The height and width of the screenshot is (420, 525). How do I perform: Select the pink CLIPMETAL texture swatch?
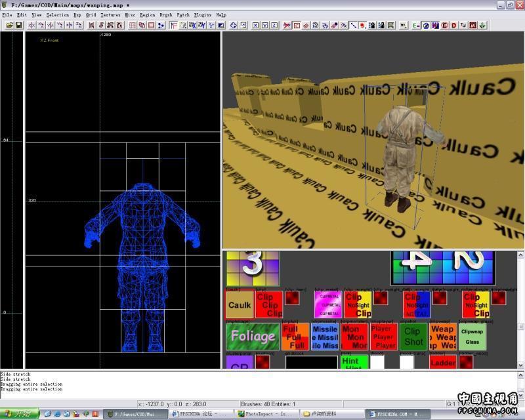tap(328, 304)
